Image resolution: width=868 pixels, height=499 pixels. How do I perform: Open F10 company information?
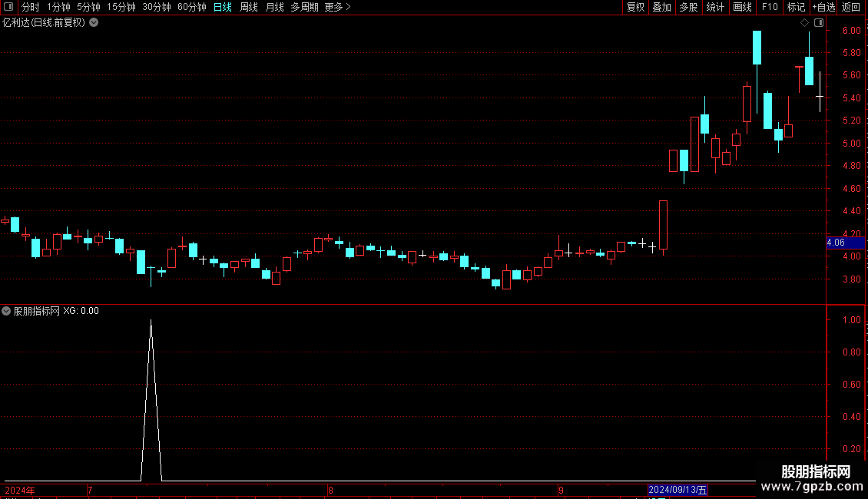pyautogui.click(x=770, y=7)
